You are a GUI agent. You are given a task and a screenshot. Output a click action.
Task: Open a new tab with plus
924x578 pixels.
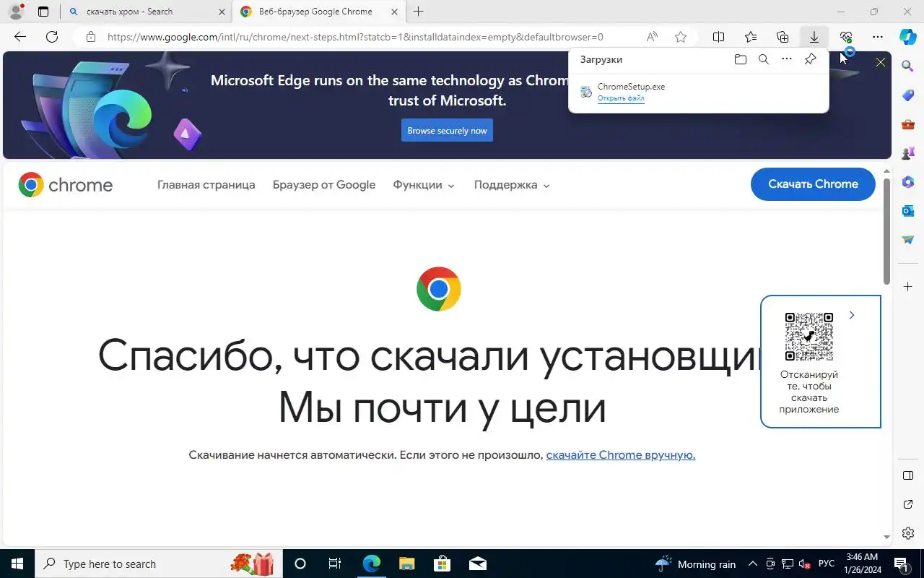click(418, 12)
